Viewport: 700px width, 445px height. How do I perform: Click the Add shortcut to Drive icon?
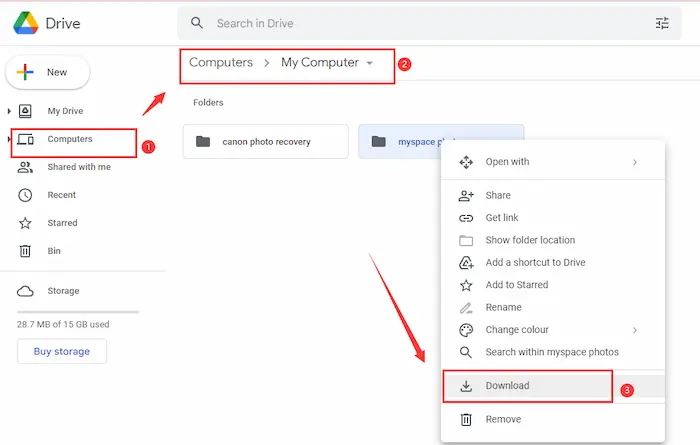tap(466, 262)
